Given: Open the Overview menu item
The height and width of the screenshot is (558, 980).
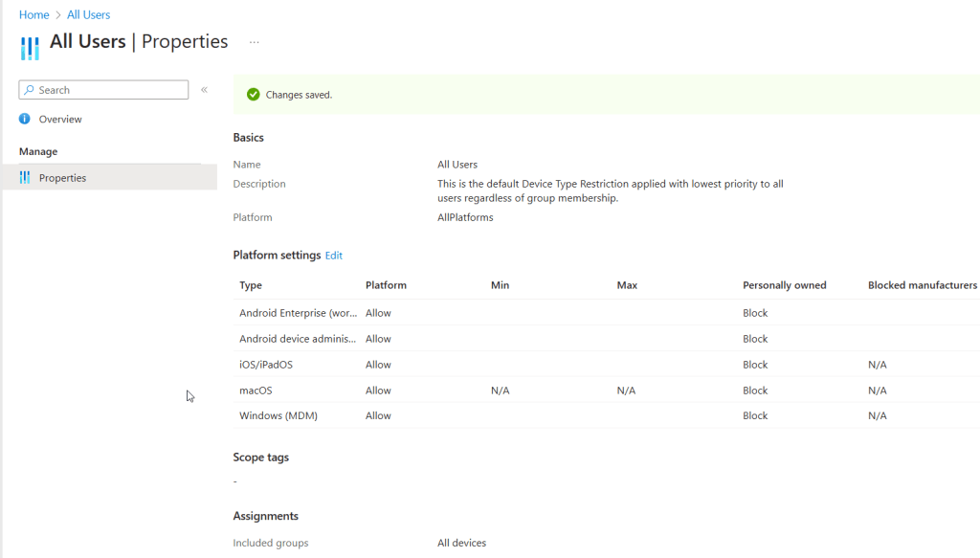Looking at the screenshot, I should click(60, 119).
